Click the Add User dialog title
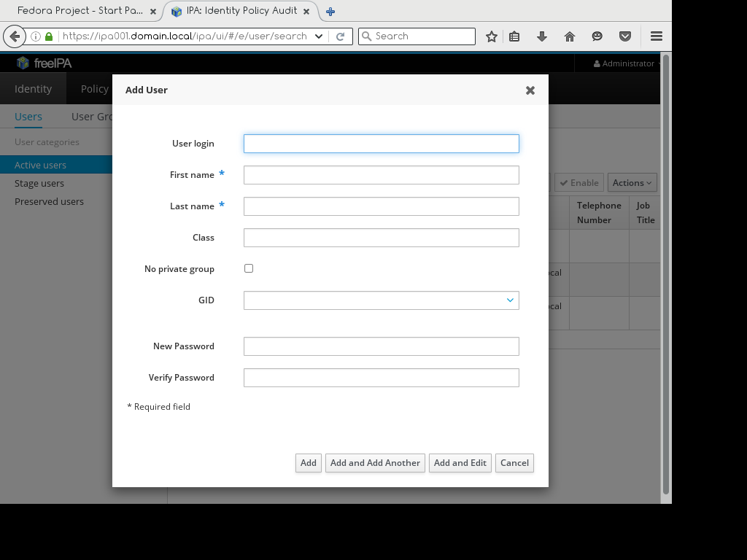The height and width of the screenshot is (560, 747). point(146,90)
